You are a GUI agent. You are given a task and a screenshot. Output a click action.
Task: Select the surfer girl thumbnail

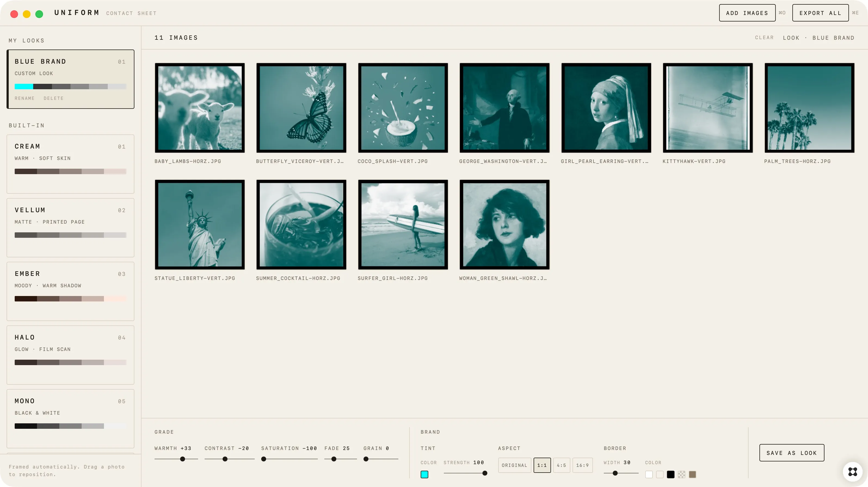tap(403, 224)
